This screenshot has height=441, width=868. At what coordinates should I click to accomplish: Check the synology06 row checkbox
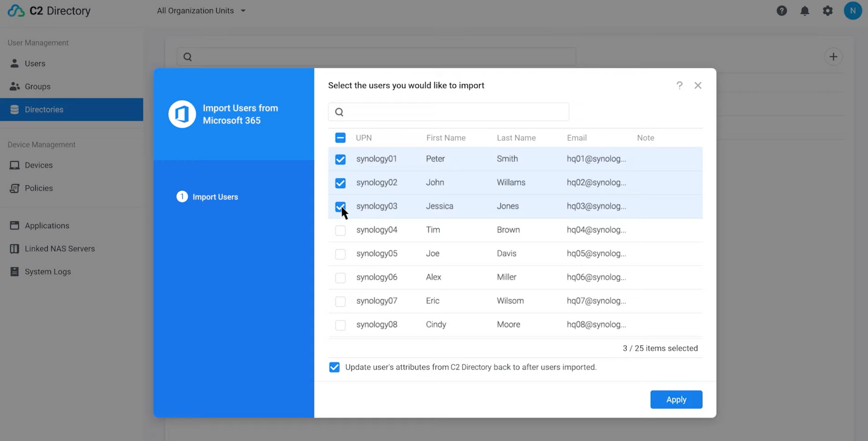[340, 278]
